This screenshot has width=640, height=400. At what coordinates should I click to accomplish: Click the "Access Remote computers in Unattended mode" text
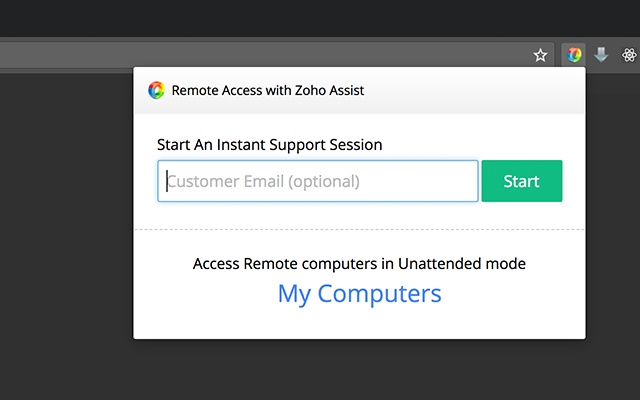pos(359,264)
